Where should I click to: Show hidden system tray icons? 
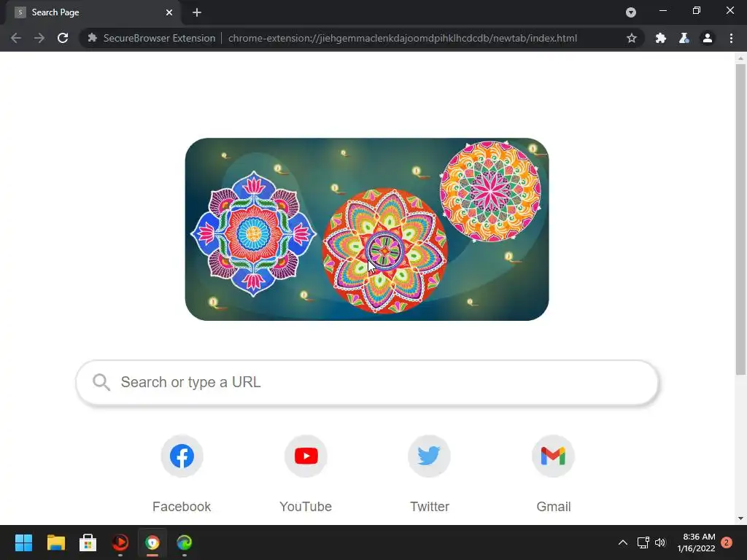click(x=623, y=542)
